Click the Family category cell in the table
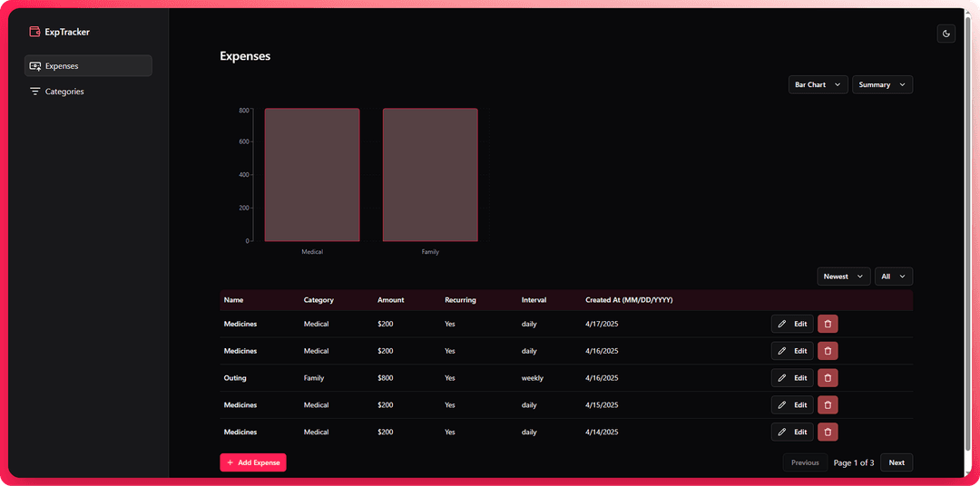The width and height of the screenshot is (980, 486). [314, 378]
